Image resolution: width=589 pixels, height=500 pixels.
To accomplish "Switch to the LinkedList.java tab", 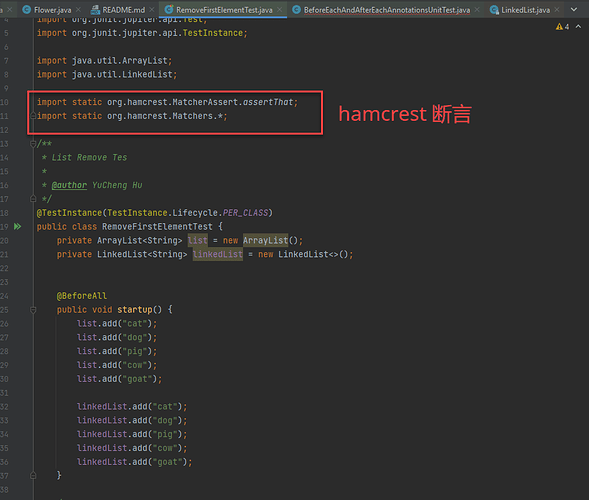I will coord(526,10).
